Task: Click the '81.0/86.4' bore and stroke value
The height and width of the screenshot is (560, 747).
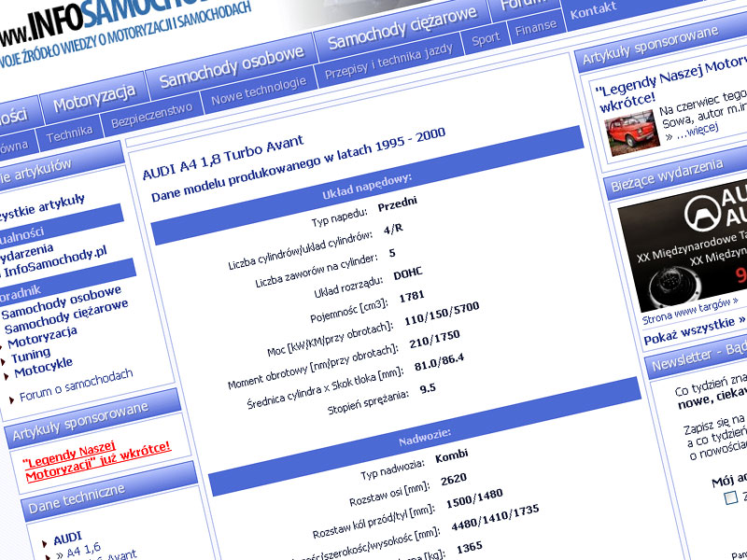Action: coord(439,361)
